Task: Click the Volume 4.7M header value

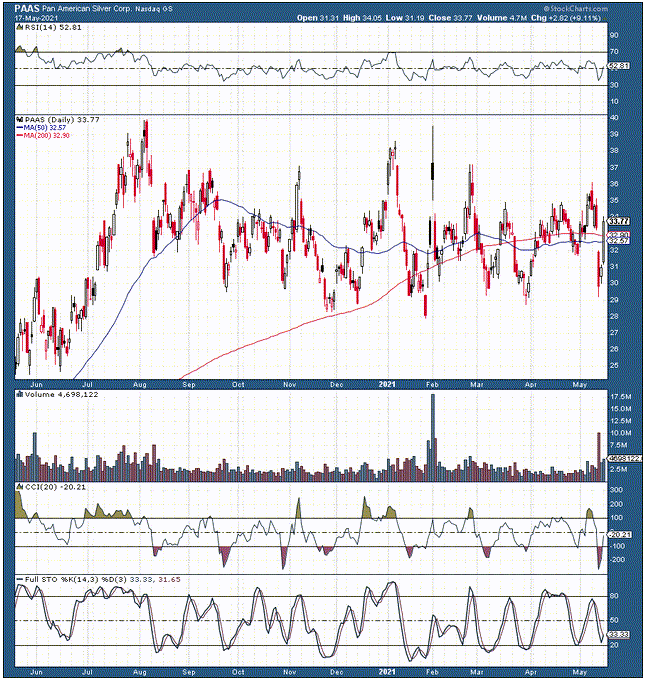Action: (x=502, y=18)
